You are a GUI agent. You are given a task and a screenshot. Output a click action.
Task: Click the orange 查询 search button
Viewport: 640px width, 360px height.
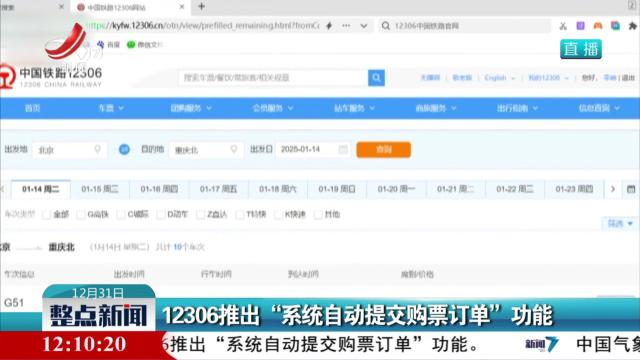pyautogui.click(x=383, y=149)
